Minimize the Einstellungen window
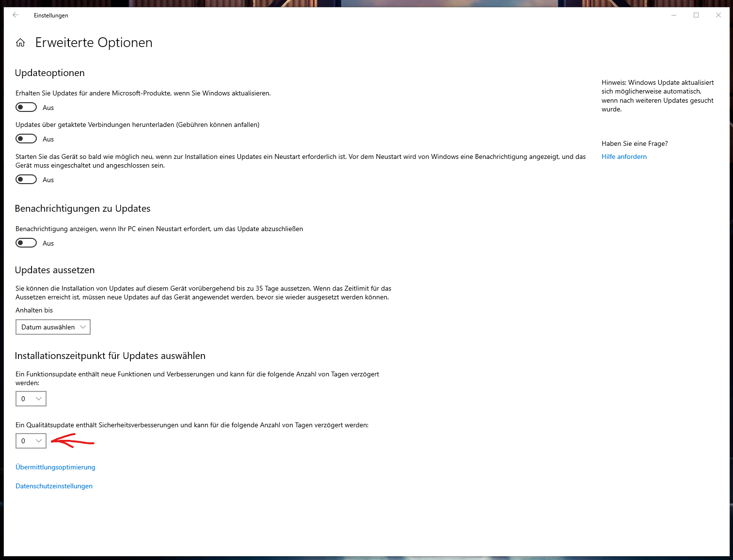Image resolution: width=733 pixels, height=560 pixels. click(x=674, y=15)
